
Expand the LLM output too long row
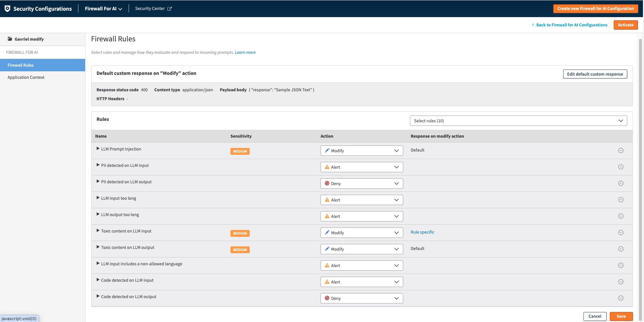click(x=98, y=214)
